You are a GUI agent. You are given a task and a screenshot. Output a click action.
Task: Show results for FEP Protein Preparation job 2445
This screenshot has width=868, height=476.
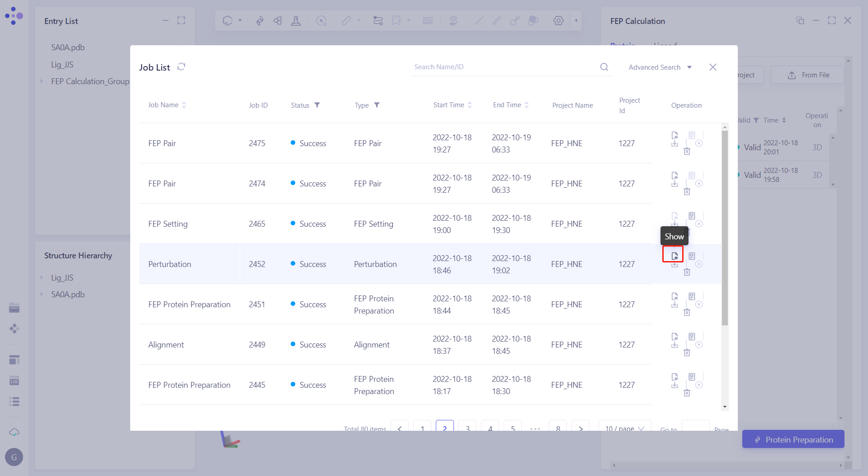tap(675, 376)
